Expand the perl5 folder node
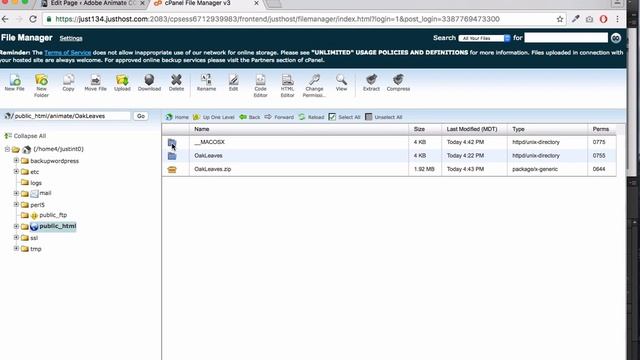Image resolution: width=640 pixels, height=360 pixels. click(16, 204)
